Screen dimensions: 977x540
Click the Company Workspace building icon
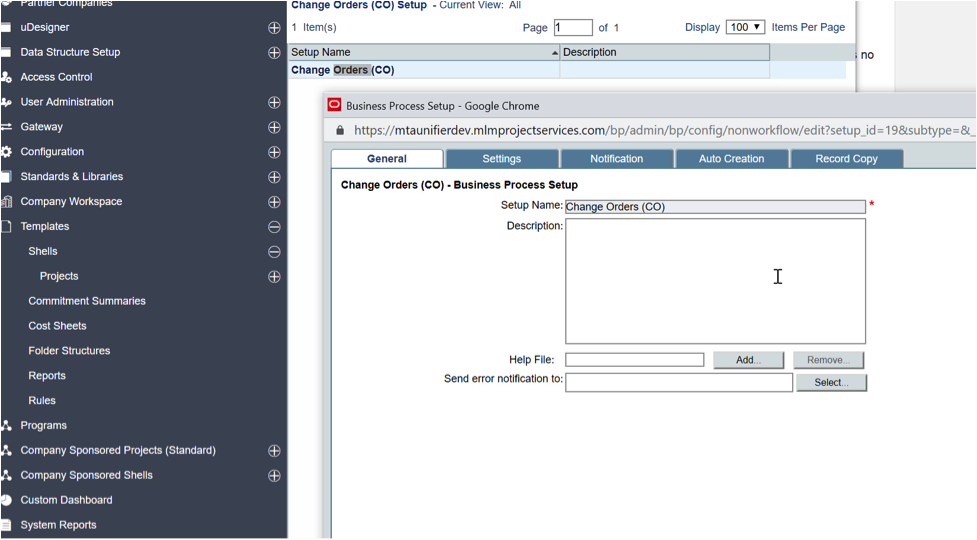point(6,202)
